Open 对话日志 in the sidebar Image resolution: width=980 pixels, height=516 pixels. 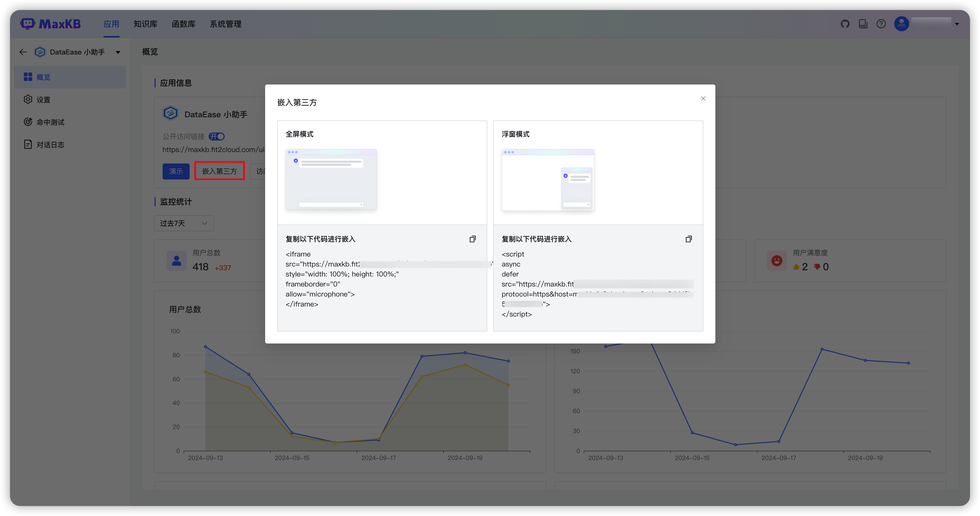point(70,144)
